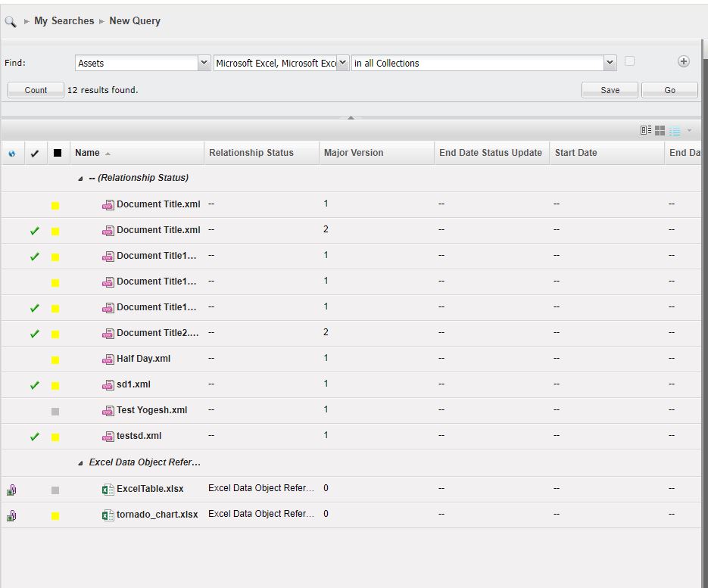Open the view options dropdown arrow
The height and width of the screenshot is (588, 708).
point(689,130)
